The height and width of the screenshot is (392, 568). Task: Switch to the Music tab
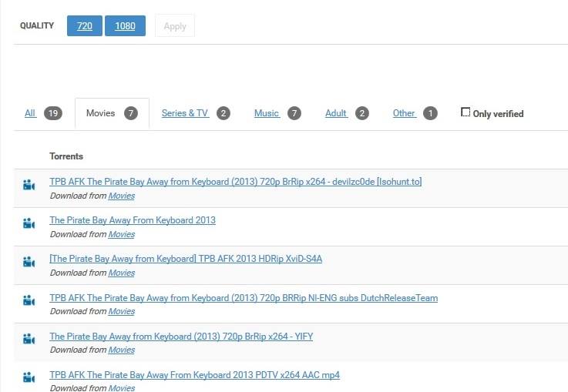[267, 113]
